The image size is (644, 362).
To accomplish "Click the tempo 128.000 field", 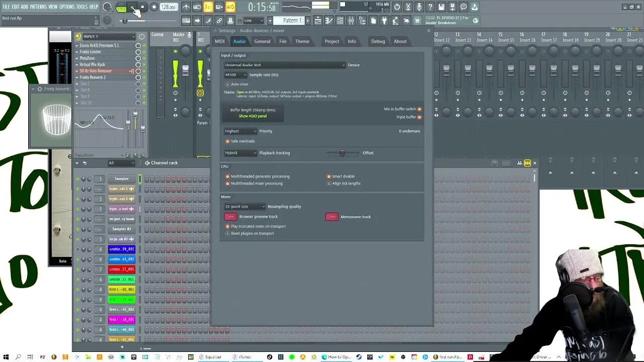I will pos(169,7).
